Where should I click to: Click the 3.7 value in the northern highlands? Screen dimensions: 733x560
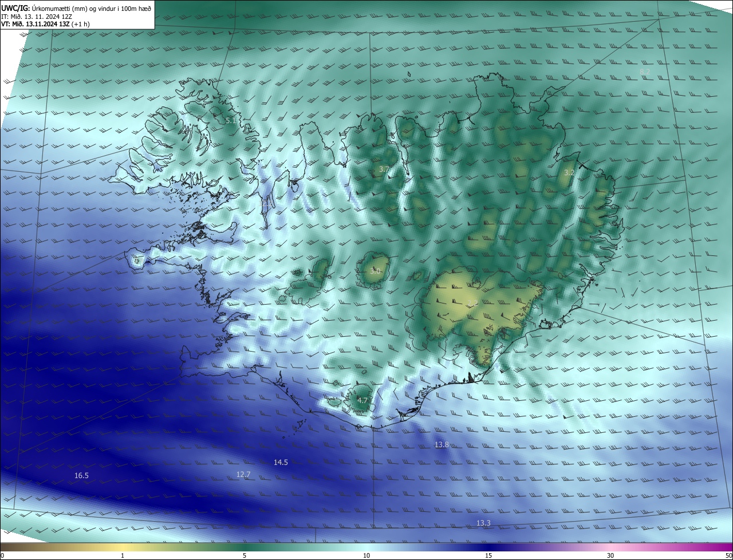click(384, 169)
